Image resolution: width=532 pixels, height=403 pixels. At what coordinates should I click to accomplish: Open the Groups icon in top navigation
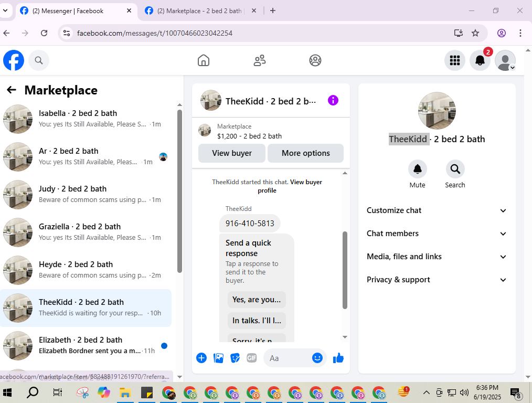pos(315,60)
